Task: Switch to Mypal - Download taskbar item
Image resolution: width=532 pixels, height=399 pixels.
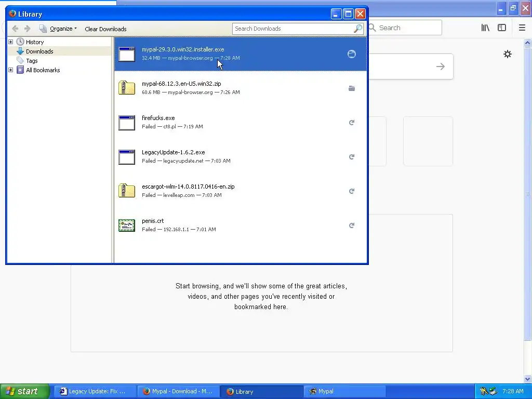Action: [179, 391]
